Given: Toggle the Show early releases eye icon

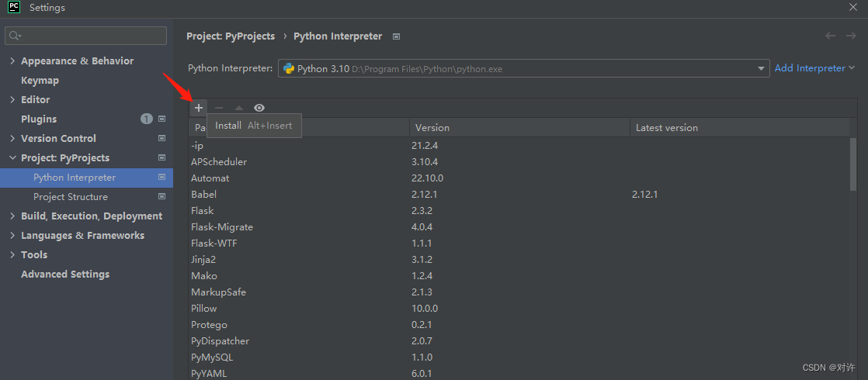Looking at the screenshot, I should pos(259,108).
